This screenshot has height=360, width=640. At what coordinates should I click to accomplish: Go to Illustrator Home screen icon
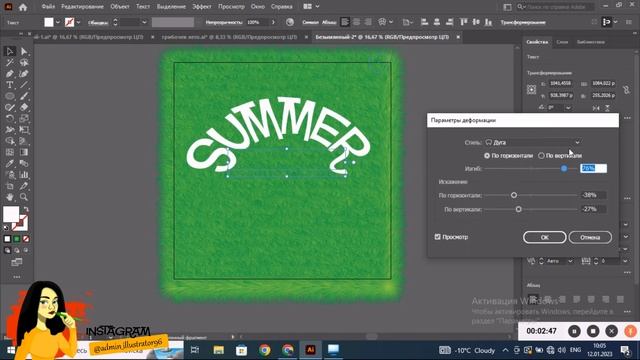coord(23,7)
